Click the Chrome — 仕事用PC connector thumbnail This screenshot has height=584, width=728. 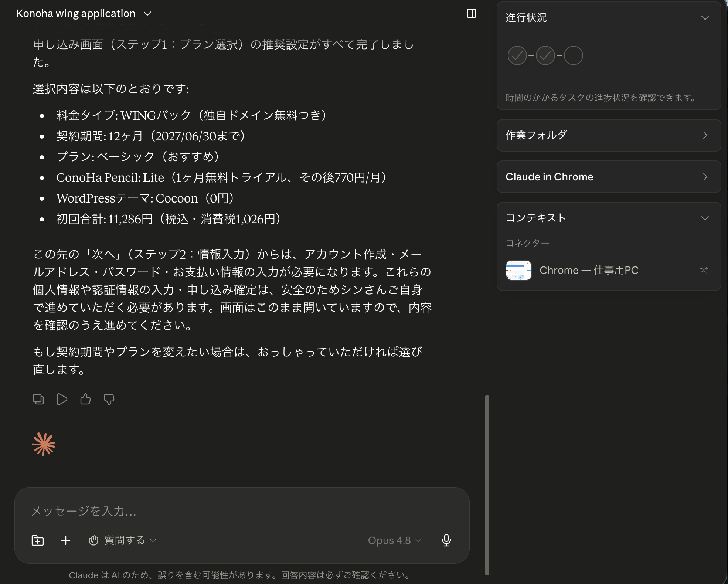coord(519,270)
